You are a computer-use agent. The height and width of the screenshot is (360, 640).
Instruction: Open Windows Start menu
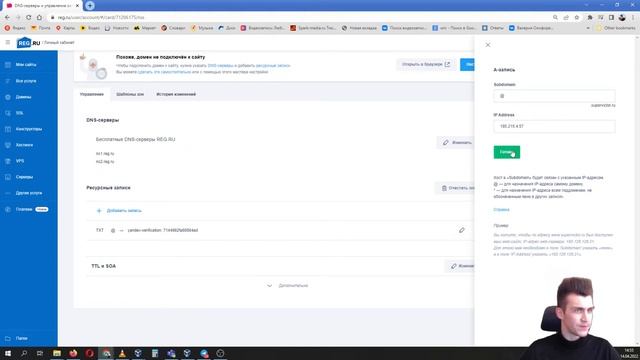(x=8, y=353)
